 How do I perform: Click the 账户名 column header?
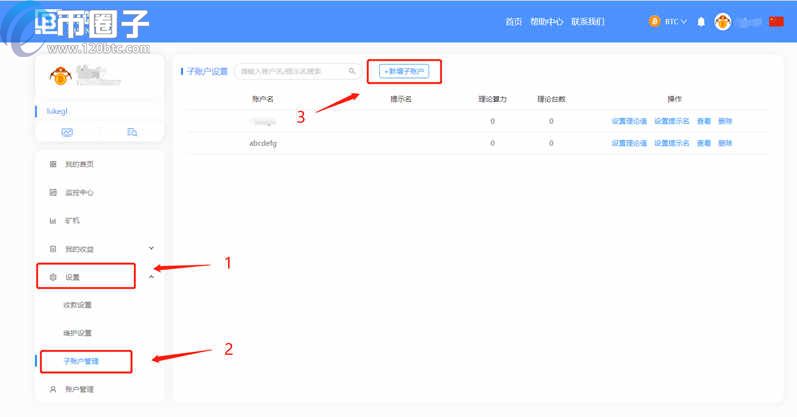pyautogui.click(x=263, y=99)
